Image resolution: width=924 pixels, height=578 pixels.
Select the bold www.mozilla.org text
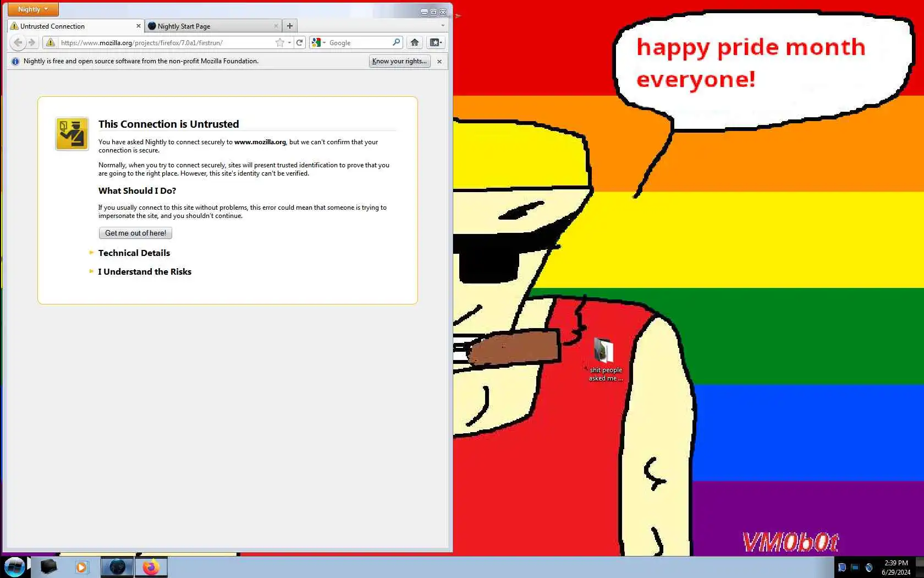(260, 142)
